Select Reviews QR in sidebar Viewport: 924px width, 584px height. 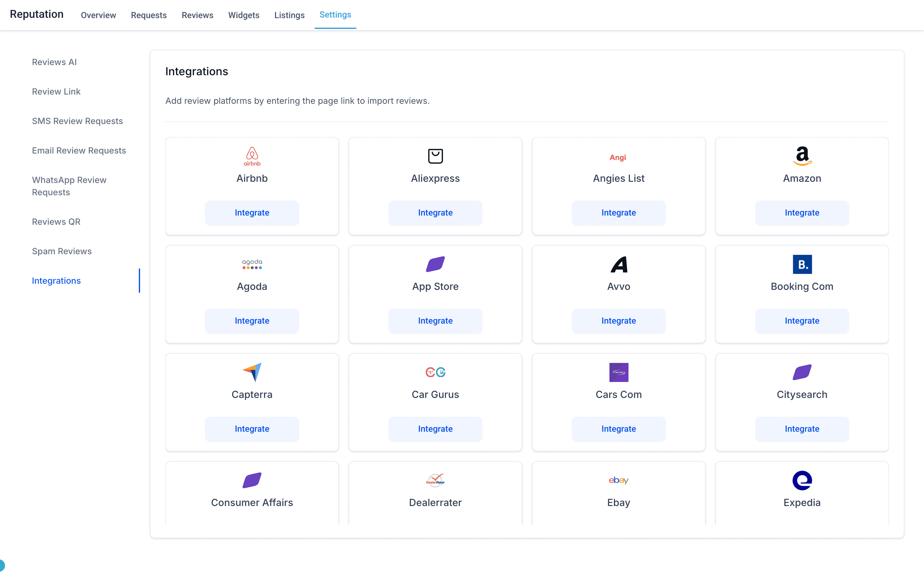coord(56,222)
